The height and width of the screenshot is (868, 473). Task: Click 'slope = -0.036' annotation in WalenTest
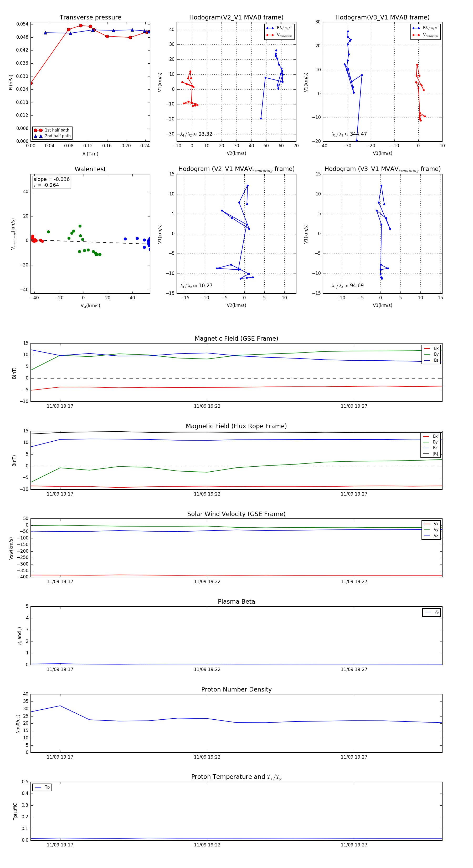(52, 179)
